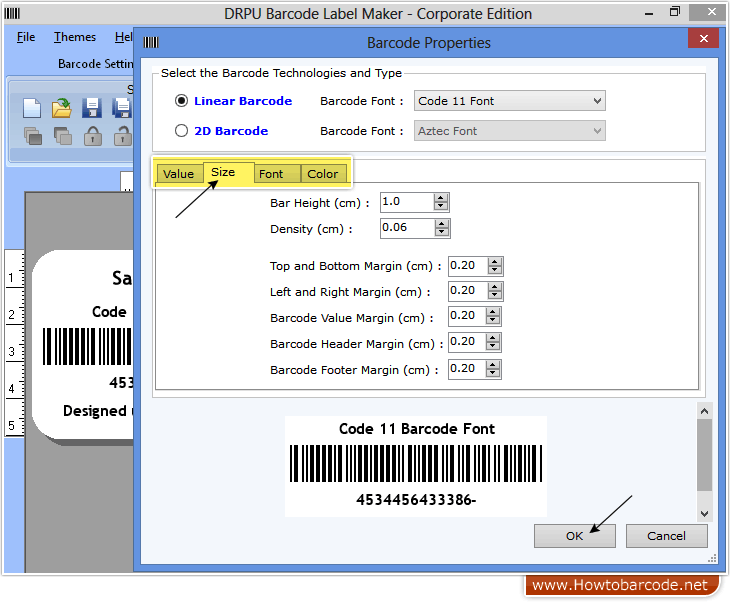The height and width of the screenshot is (602, 730).
Task: Increase Barcode Header Margin value
Action: (x=493, y=338)
